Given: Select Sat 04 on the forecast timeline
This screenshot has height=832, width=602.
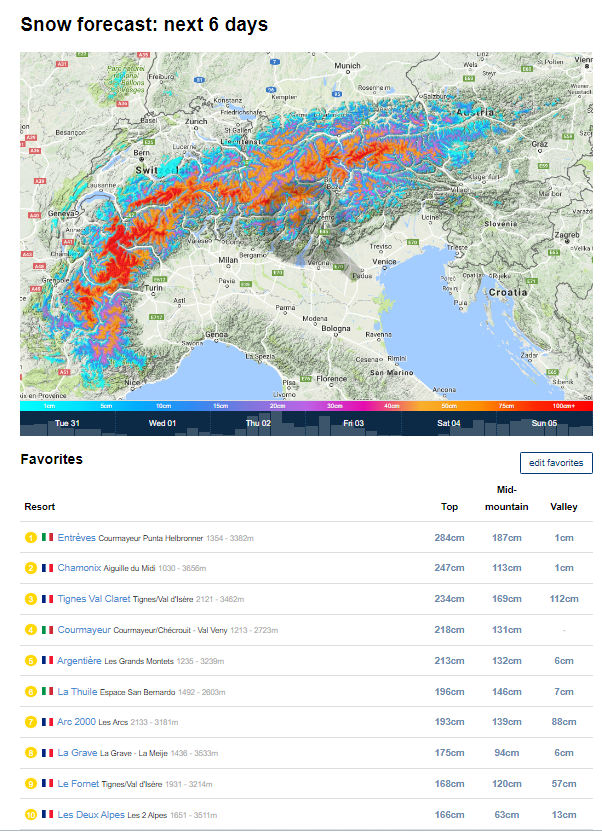Looking at the screenshot, I should pyautogui.click(x=449, y=423).
